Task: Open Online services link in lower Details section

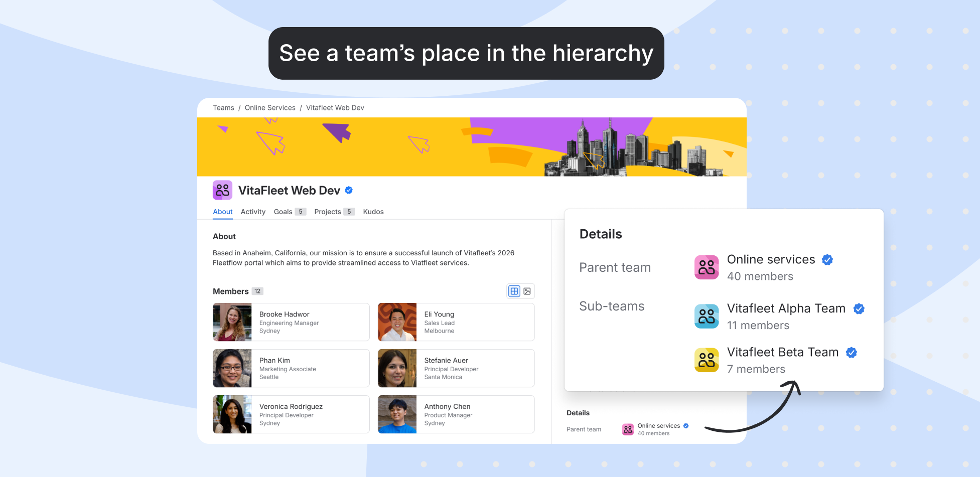Action: [659, 426]
